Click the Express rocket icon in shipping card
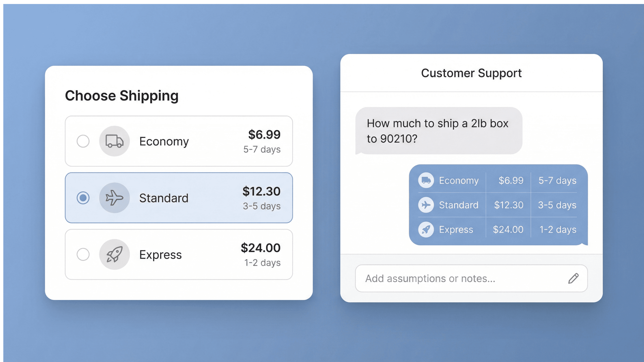This screenshot has width=644, height=362. click(x=114, y=254)
